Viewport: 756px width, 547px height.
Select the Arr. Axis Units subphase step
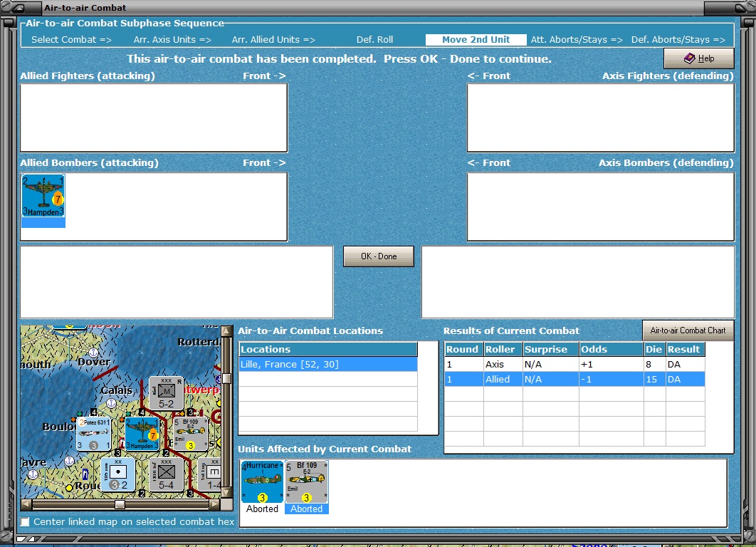[172, 40]
